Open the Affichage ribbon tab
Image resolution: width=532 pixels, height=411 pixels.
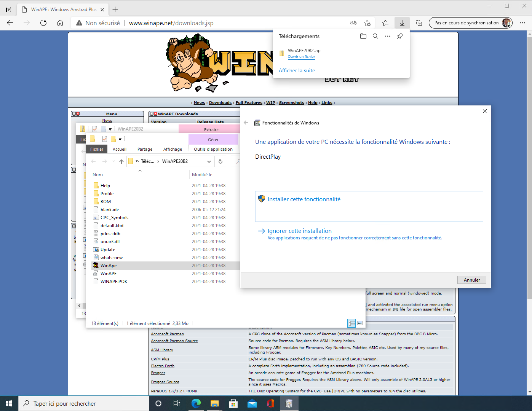point(173,149)
